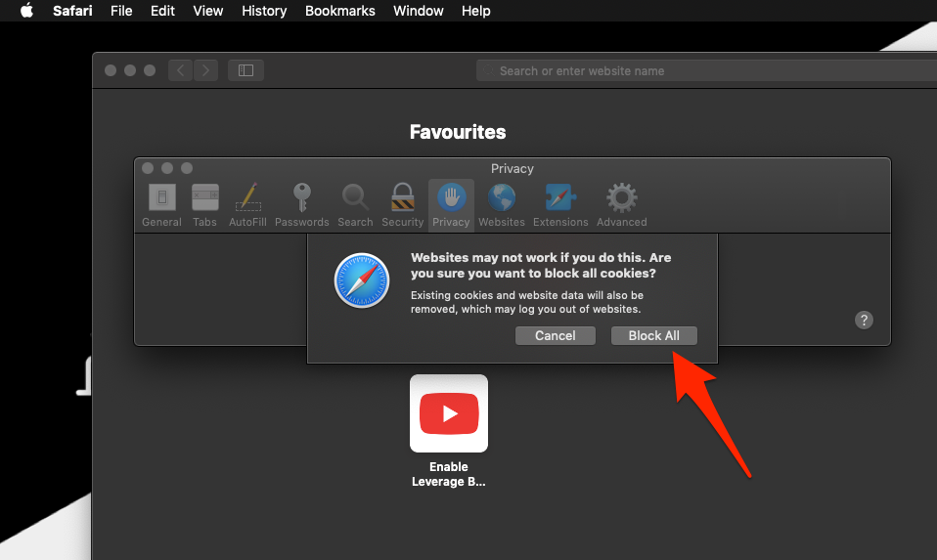Click the website address search field
This screenshot has height=560, width=937.
pos(685,70)
